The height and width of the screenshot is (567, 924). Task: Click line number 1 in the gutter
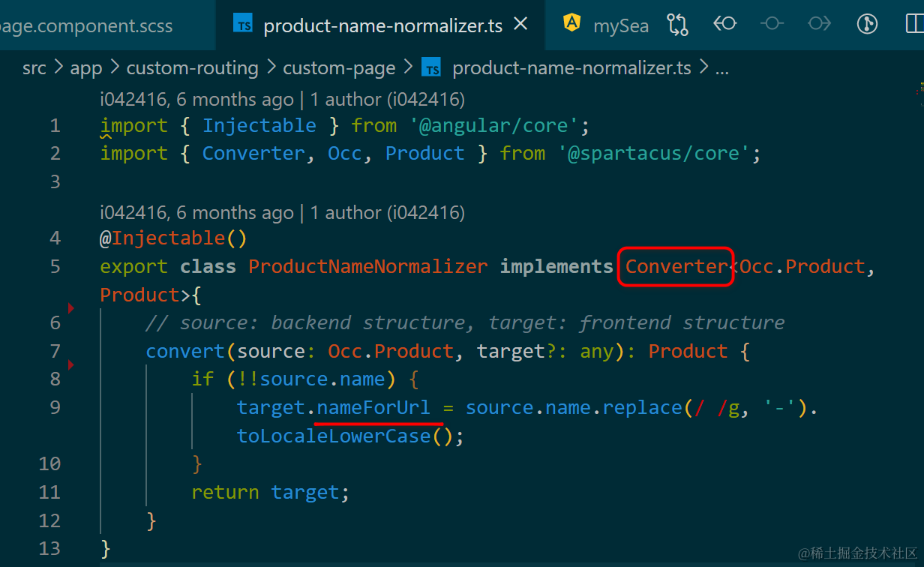coord(55,125)
